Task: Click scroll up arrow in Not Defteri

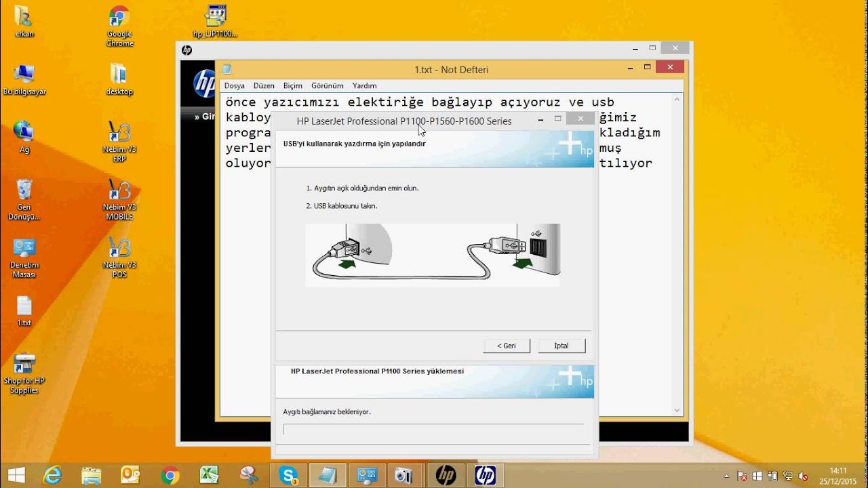Action: tap(677, 100)
